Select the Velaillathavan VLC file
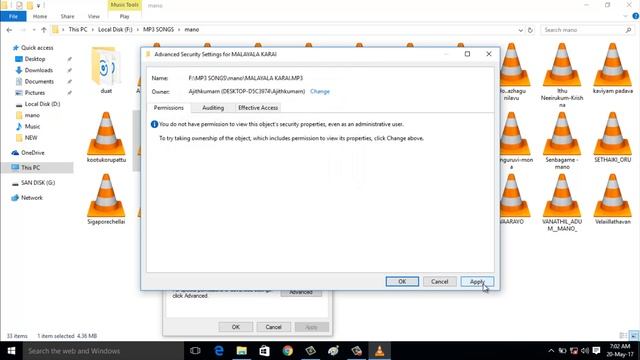The width and height of the screenshot is (640, 360). coord(613,200)
